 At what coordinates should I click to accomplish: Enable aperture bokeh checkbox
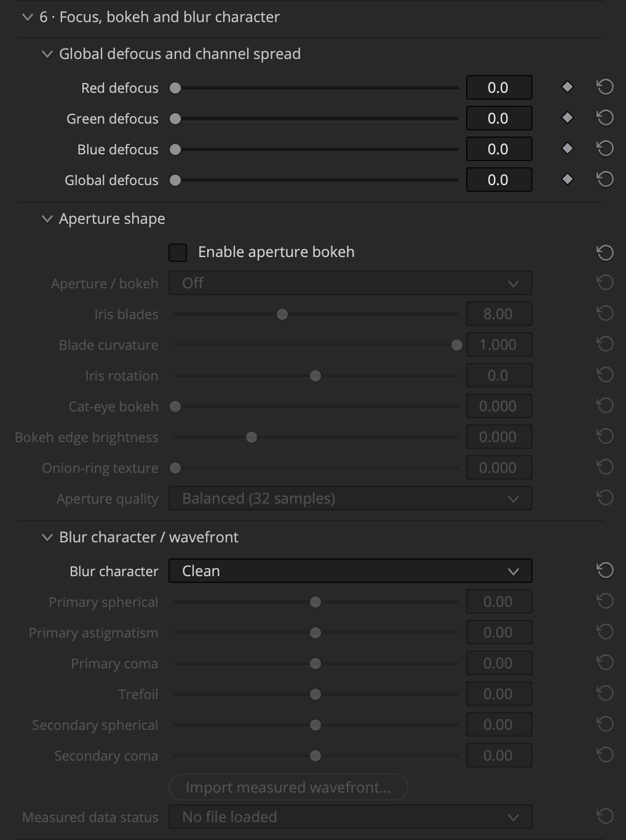click(178, 253)
